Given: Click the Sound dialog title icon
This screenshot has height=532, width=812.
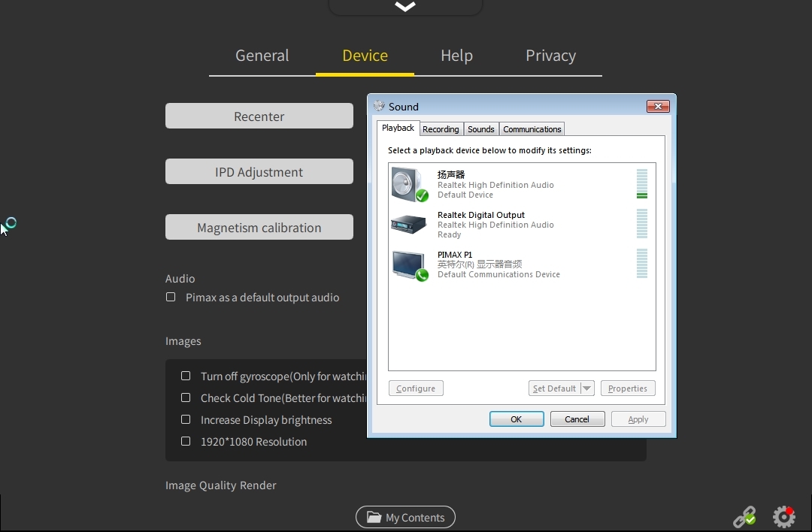Looking at the screenshot, I should (379, 106).
